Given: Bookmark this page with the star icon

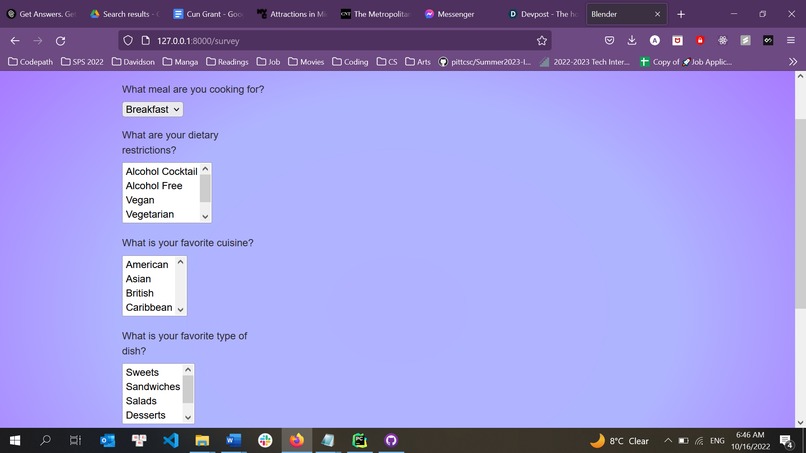Looking at the screenshot, I should click(541, 41).
